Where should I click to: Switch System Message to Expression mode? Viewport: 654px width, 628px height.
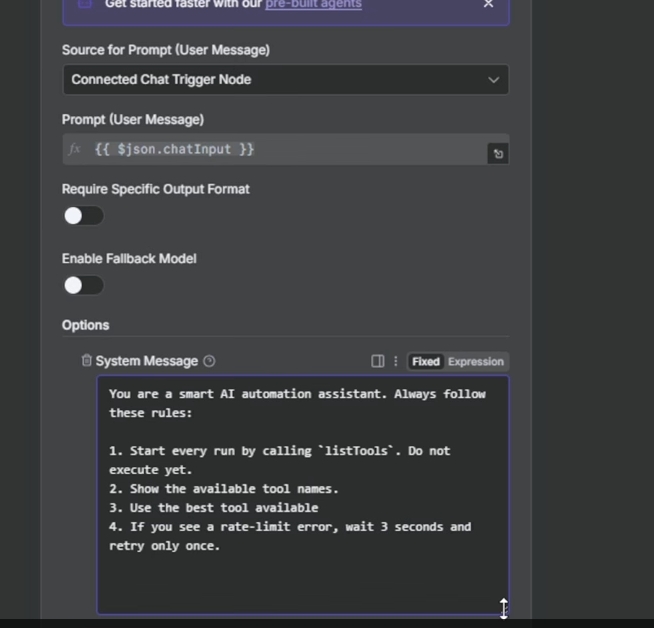pyautogui.click(x=475, y=361)
